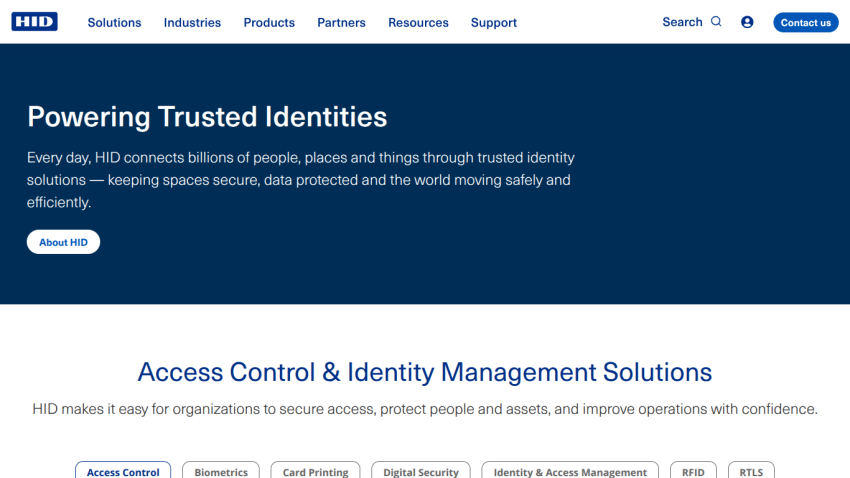850x478 pixels.
Task: Select the Identity & Access Management tab
Action: (x=570, y=470)
